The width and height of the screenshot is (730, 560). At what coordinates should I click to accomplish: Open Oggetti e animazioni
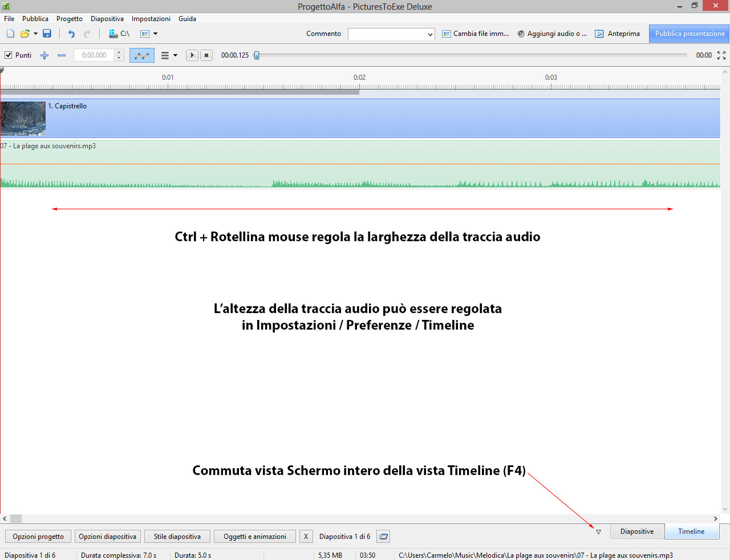coord(254,537)
